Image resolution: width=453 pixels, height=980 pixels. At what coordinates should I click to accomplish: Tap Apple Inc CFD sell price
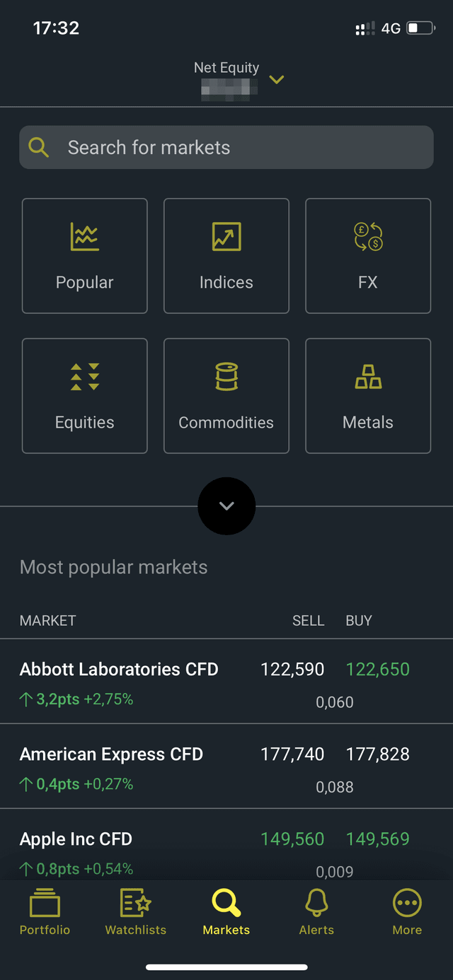point(292,839)
